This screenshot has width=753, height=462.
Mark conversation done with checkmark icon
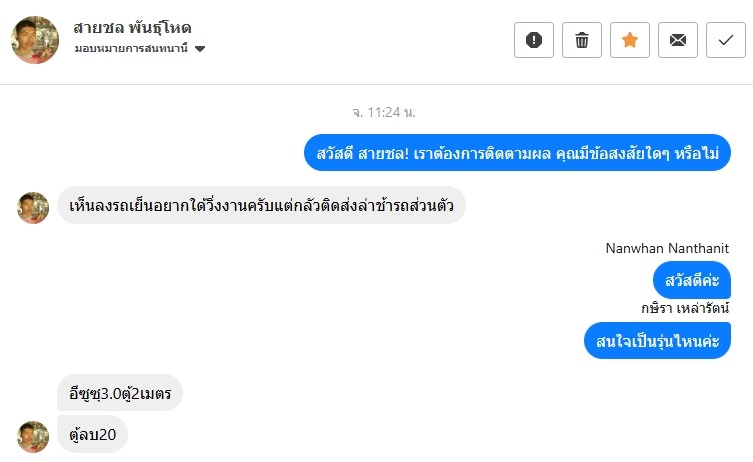tap(725, 40)
